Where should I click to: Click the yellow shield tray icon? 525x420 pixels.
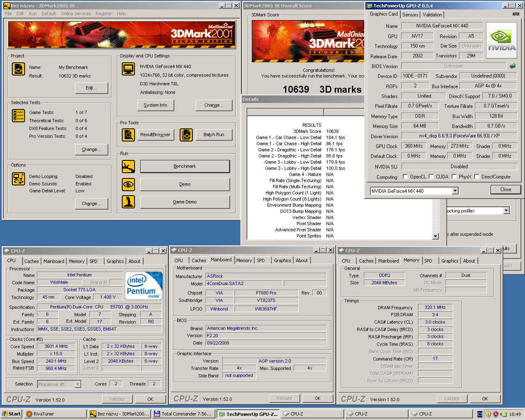coord(488,414)
